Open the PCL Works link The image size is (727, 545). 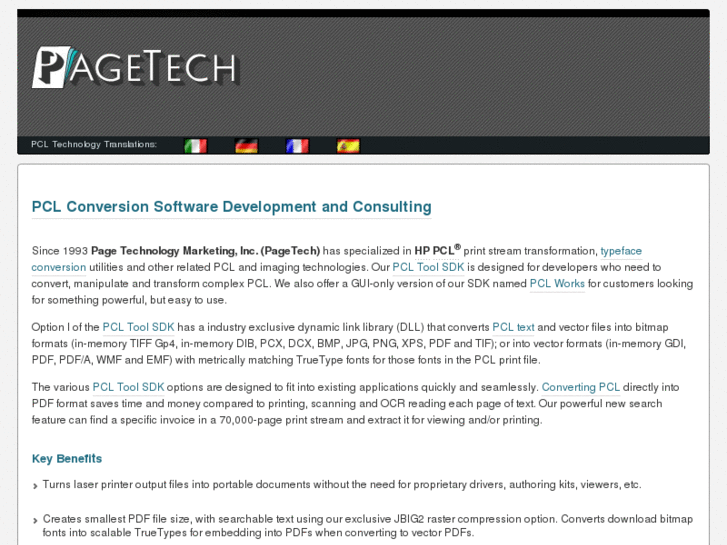click(557, 283)
